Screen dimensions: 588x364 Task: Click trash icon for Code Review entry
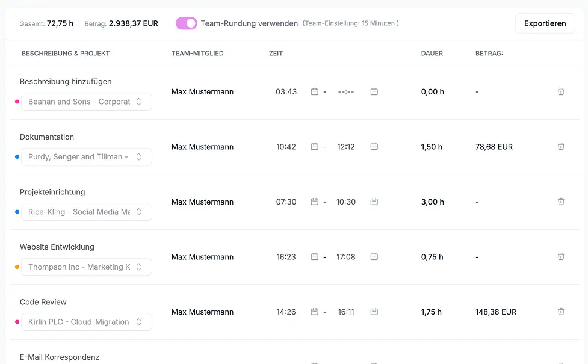point(561,312)
